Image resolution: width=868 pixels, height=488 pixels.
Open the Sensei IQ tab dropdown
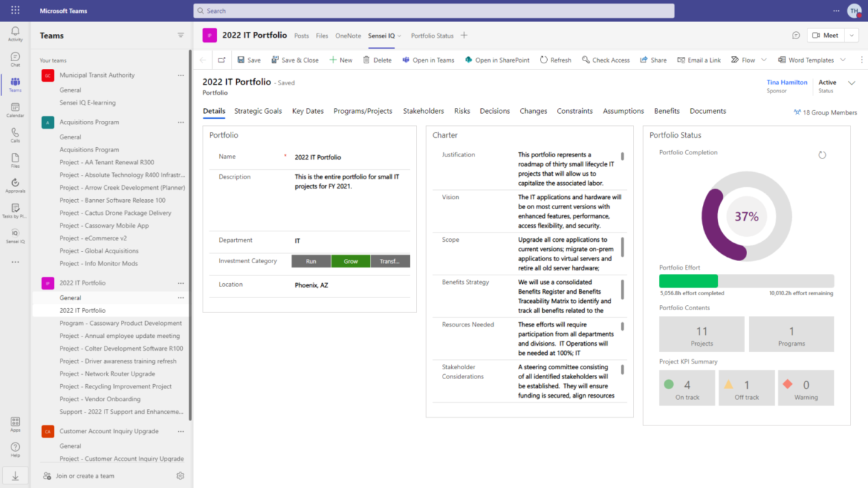400,36
